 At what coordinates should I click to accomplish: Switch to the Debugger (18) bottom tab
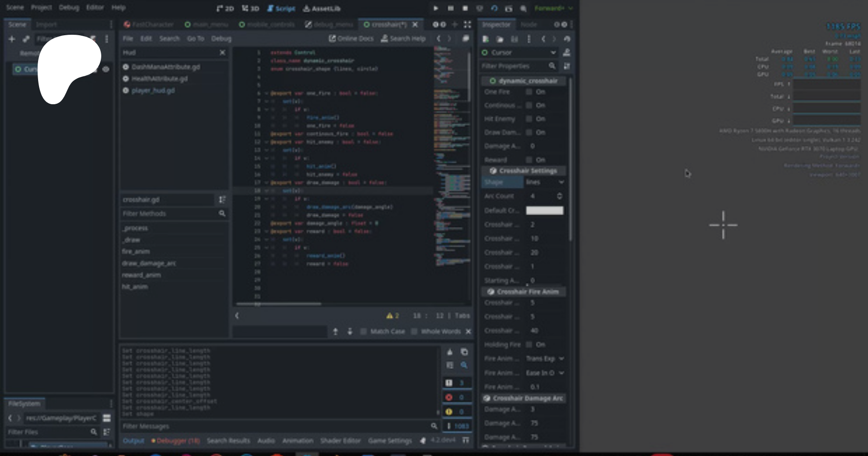pos(175,441)
